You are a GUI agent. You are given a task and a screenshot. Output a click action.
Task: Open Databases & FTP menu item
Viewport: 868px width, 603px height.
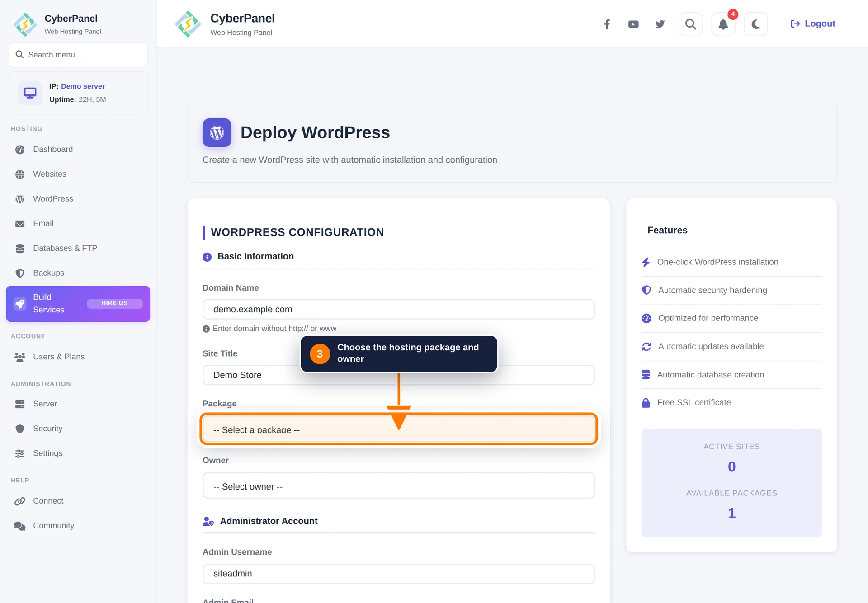(78, 248)
